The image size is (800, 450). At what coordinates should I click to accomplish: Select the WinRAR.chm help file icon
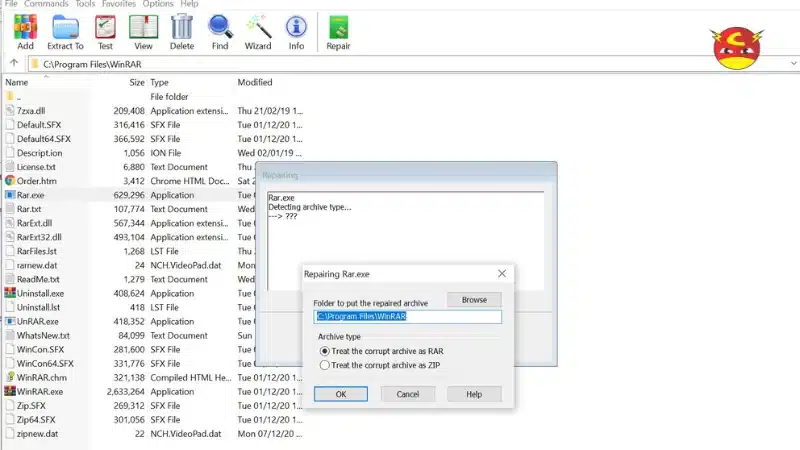(10, 377)
